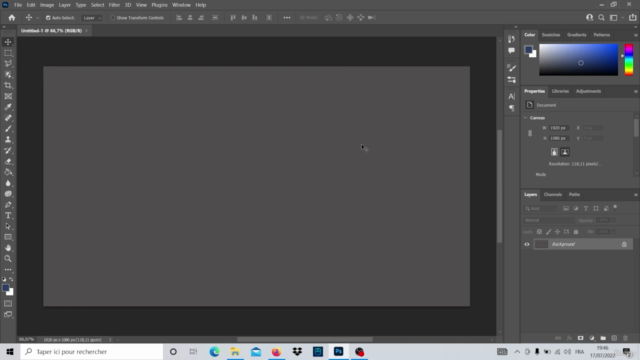Toggle the canvas width-height link icon
Image resolution: width=640 pixels, height=360 pixels.
click(x=530, y=133)
